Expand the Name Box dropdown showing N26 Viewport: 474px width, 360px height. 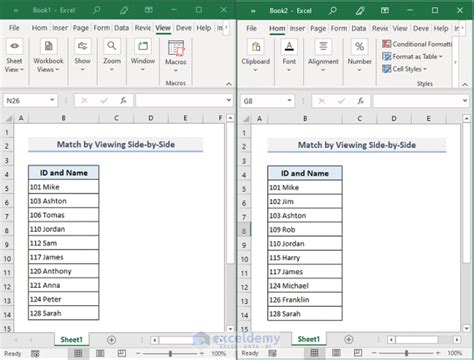[52, 100]
